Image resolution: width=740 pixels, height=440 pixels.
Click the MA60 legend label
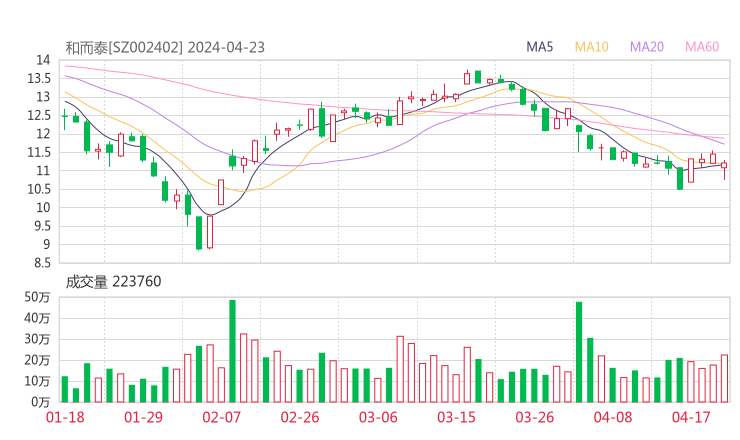pos(702,47)
